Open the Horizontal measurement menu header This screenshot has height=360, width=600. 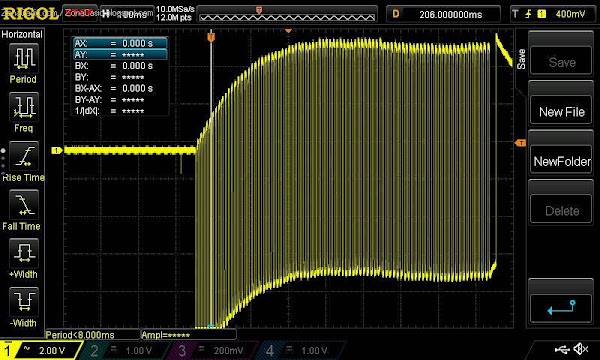pos(22,34)
